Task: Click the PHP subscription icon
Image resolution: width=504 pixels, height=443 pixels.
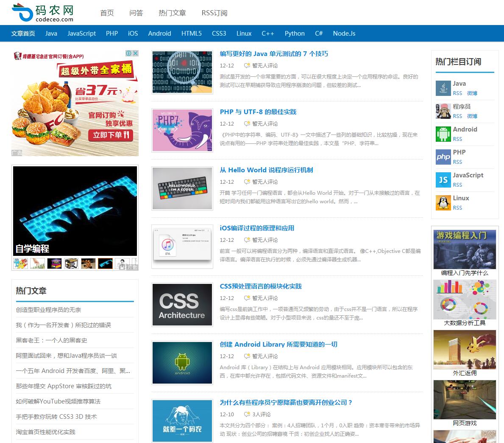Action: pyautogui.click(x=443, y=157)
